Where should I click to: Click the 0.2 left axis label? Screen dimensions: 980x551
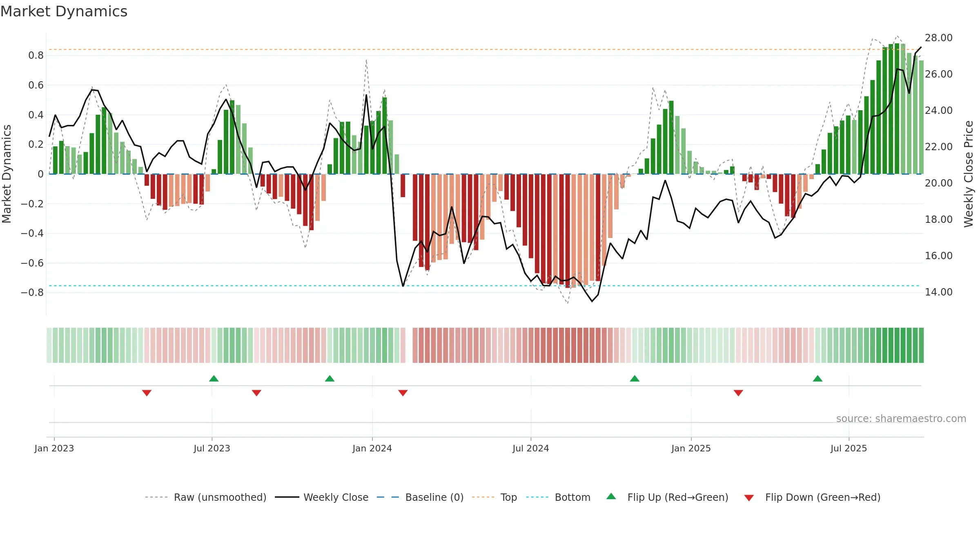tap(36, 144)
